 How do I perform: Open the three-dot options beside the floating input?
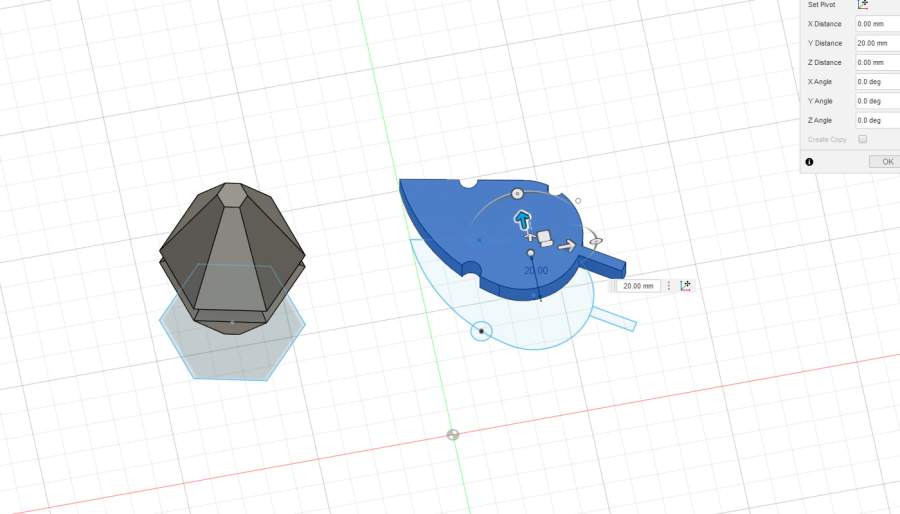coord(669,286)
